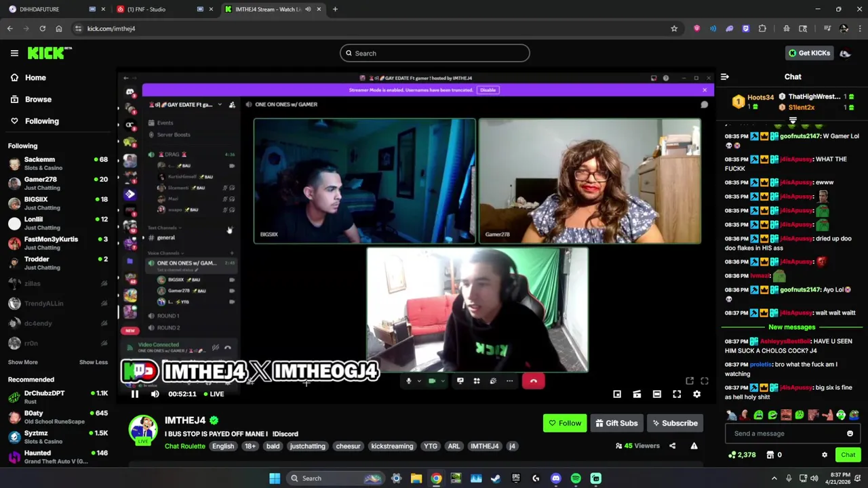Click the Kick search field
This screenshot has height=488, width=868.
click(x=435, y=53)
